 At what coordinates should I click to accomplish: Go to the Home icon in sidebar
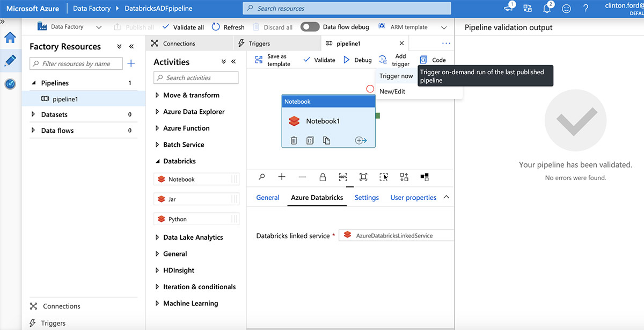click(x=10, y=38)
